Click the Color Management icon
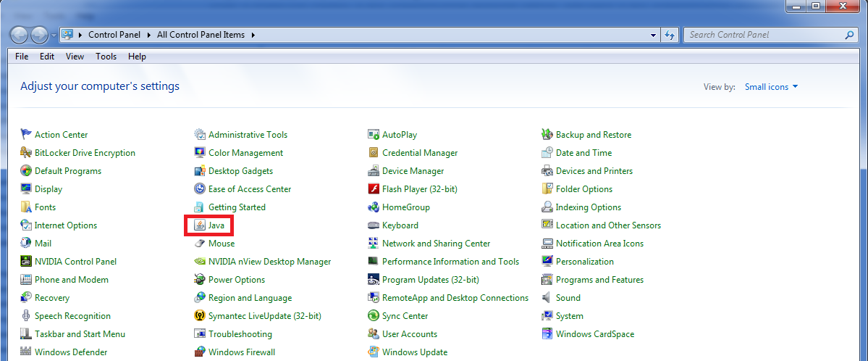Image resolution: width=868 pixels, height=361 pixels. click(200, 152)
